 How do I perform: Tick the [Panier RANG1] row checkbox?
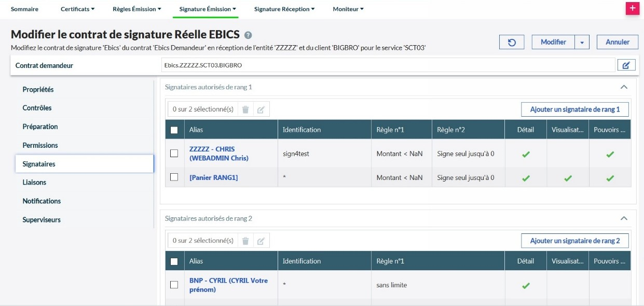(174, 177)
